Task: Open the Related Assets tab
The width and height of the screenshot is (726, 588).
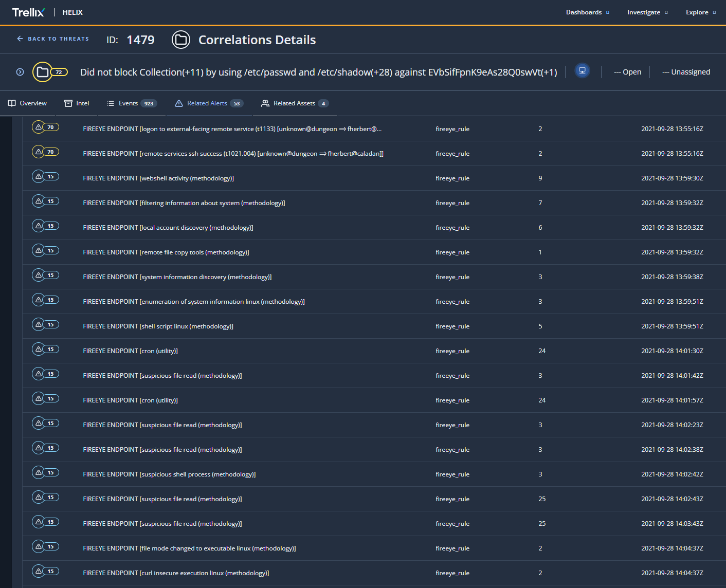Action: [x=295, y=103]
